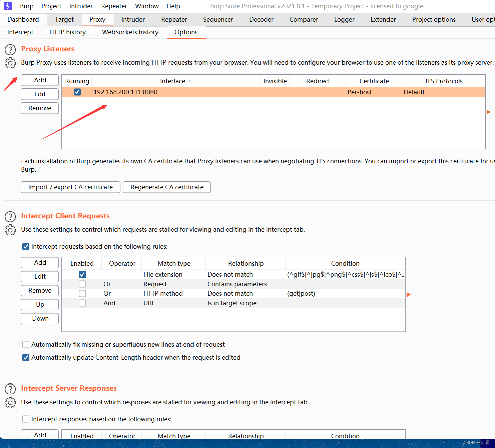Click Regenerate CA certificate button

[x=167, y=187]
